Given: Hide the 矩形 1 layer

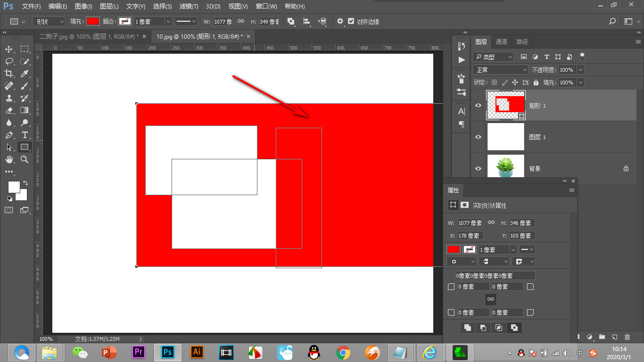Looking at the screenshot, I should point(479,106).
